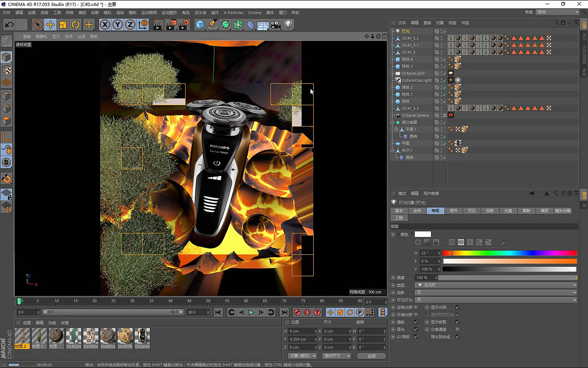Screen dimensions: 588x368
Task: Add a Camera object
Action: coord(276,24)
